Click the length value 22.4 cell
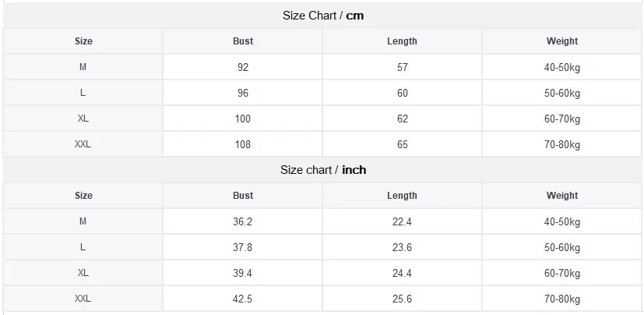Screen dimensions: 644x315 403,222
